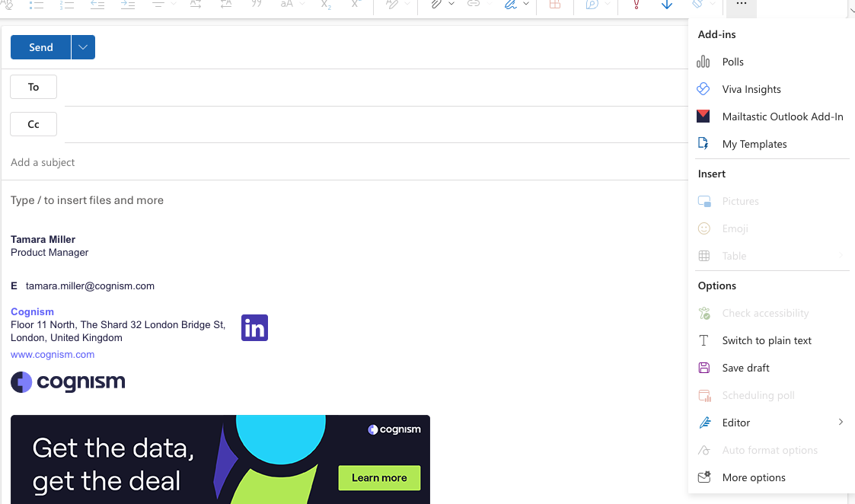Screen dimensions: 855x504
Task: Launch the Mailtastic Outlook Add-In
Action: click(x=771, y=116)
